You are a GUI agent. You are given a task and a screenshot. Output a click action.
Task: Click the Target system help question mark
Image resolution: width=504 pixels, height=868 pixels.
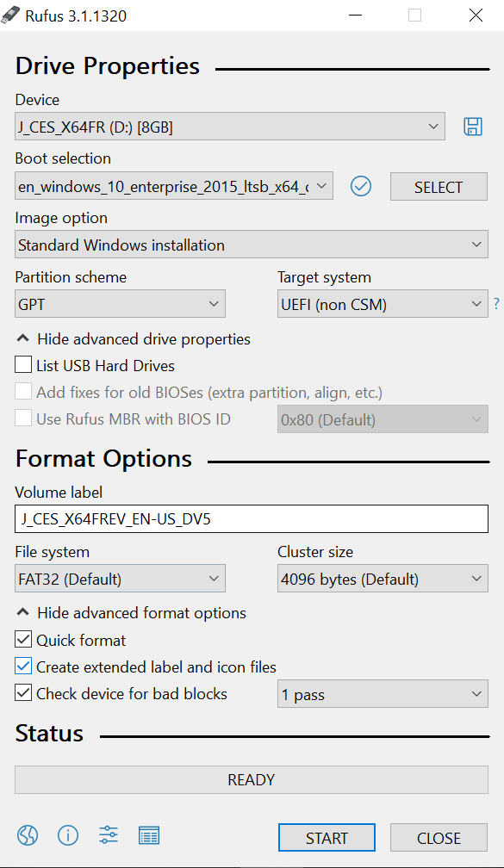coord(496,303)
